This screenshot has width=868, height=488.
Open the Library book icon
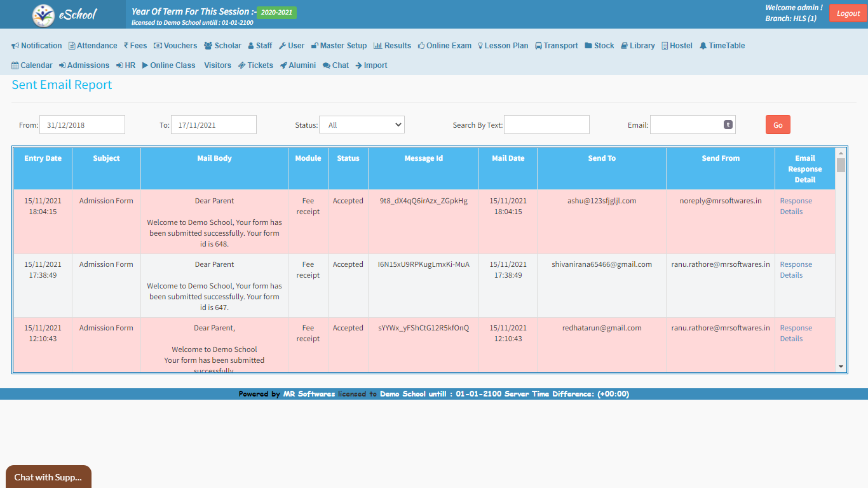pyautogui.click(x=624, y=46)
